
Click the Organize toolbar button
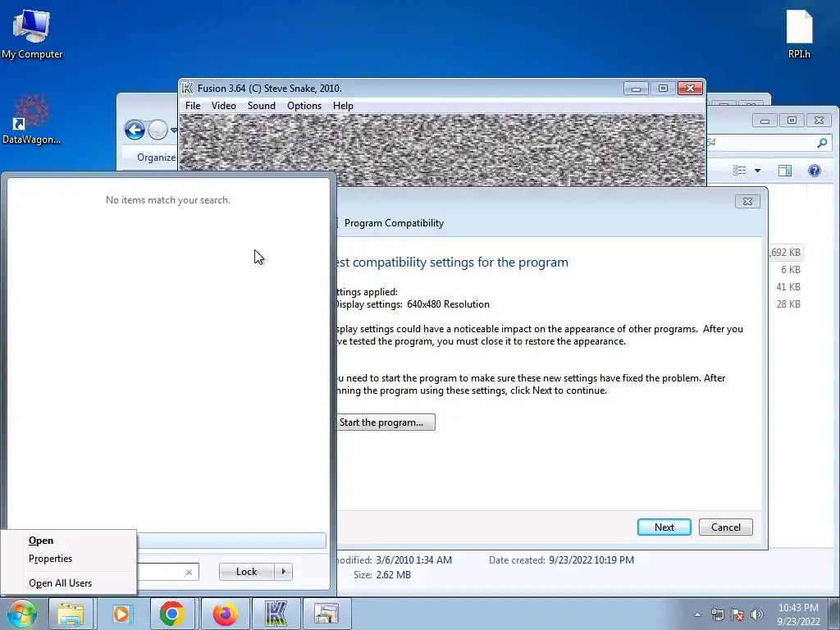[156, 157]
